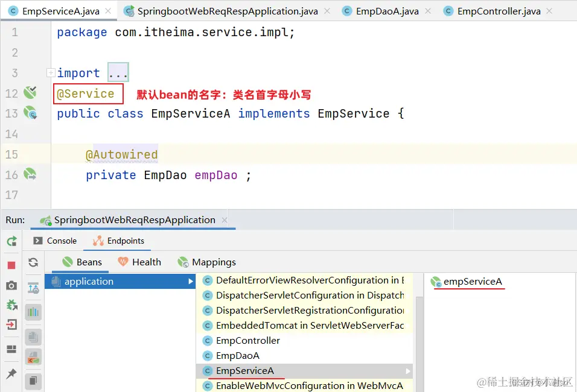Viewport: 577px width, 392px height.
Task: Click the gutter icon on line 13
Action: pos(30,113)
